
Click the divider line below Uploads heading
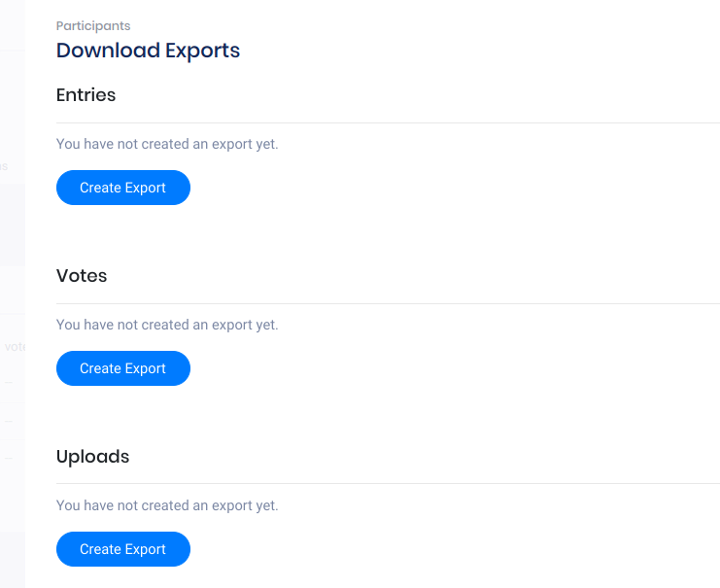coord(388,484)
